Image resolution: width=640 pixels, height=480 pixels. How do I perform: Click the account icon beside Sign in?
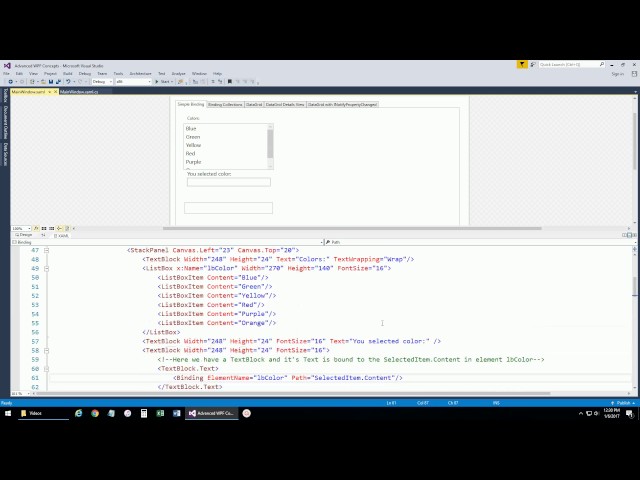click(x=634, y=74)
